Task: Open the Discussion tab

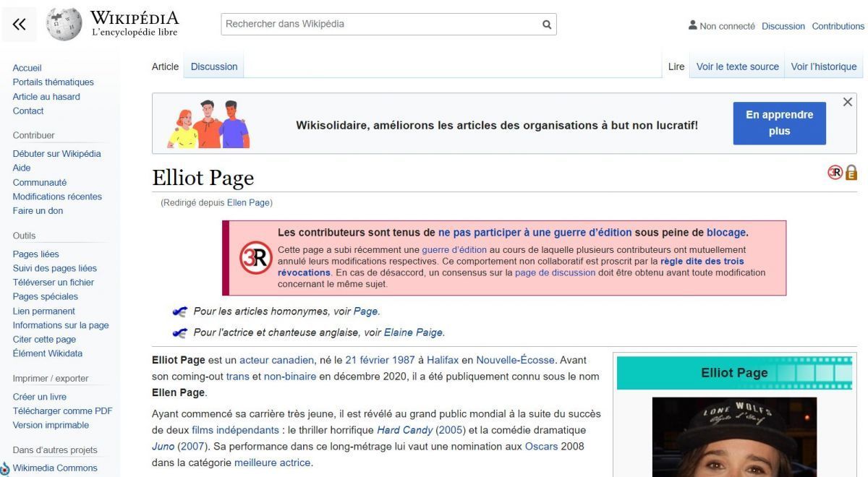Action: coord(214,66)
